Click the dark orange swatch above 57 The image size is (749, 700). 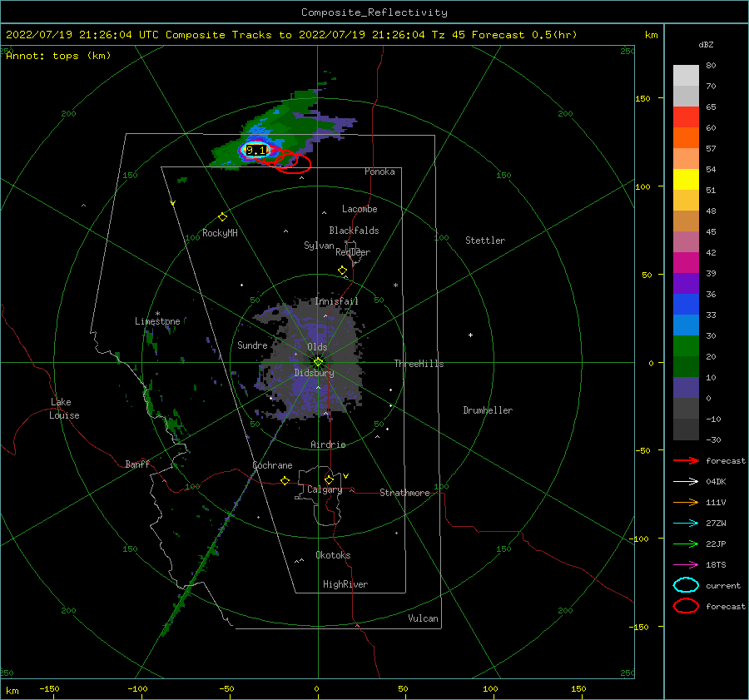(x=686, y=137)
